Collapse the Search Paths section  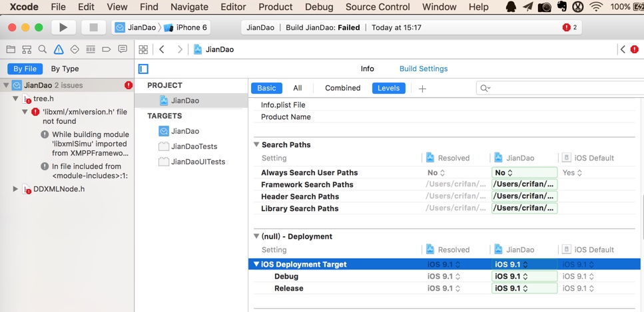coord(256,144)
